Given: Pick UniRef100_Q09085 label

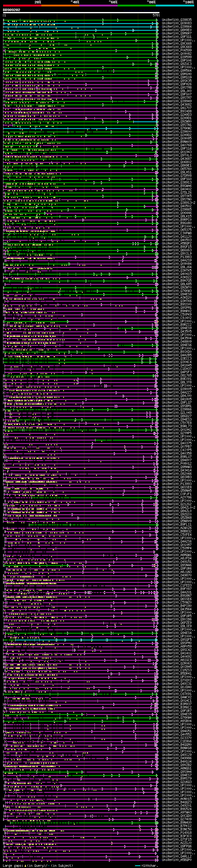Looking at the screenshot, I should 177,138.
